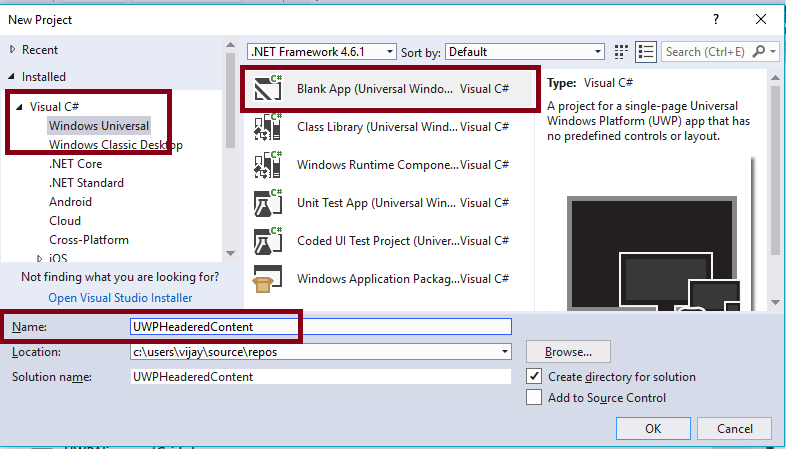Open the Sort by Default dropdown

(x=524, y=52)
